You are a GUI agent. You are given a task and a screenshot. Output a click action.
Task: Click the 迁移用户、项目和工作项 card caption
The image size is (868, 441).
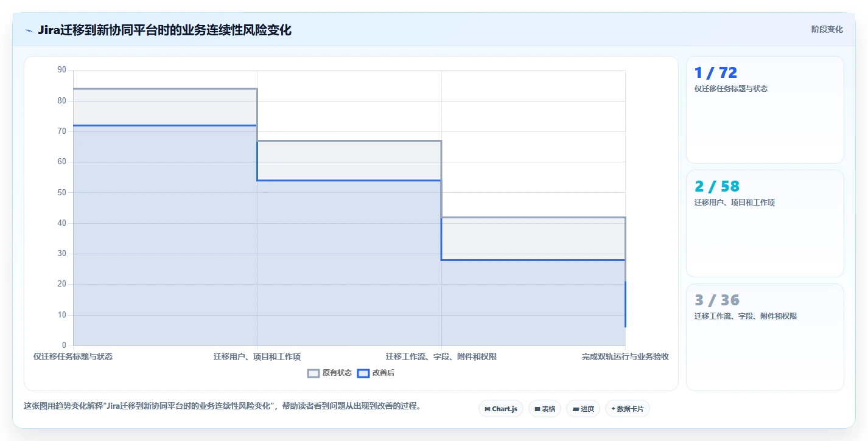[735, 203]
